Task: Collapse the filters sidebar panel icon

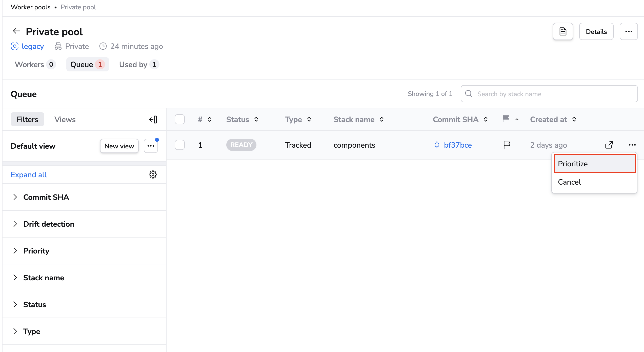Action: coord(153,120)
